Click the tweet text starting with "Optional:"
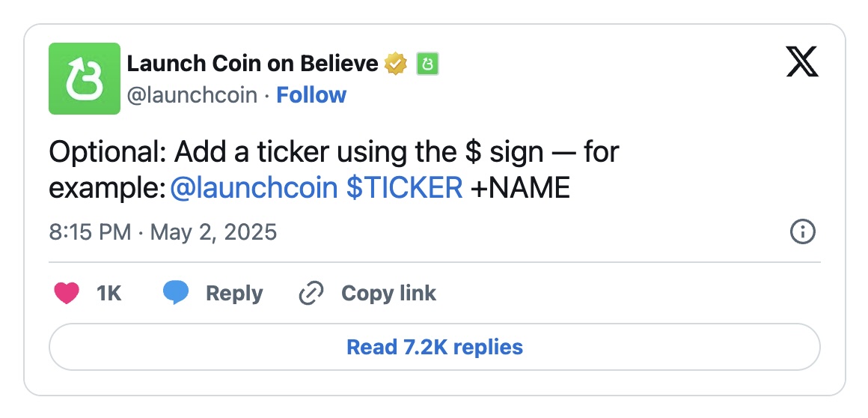868x418 pixels. point(334,153)
